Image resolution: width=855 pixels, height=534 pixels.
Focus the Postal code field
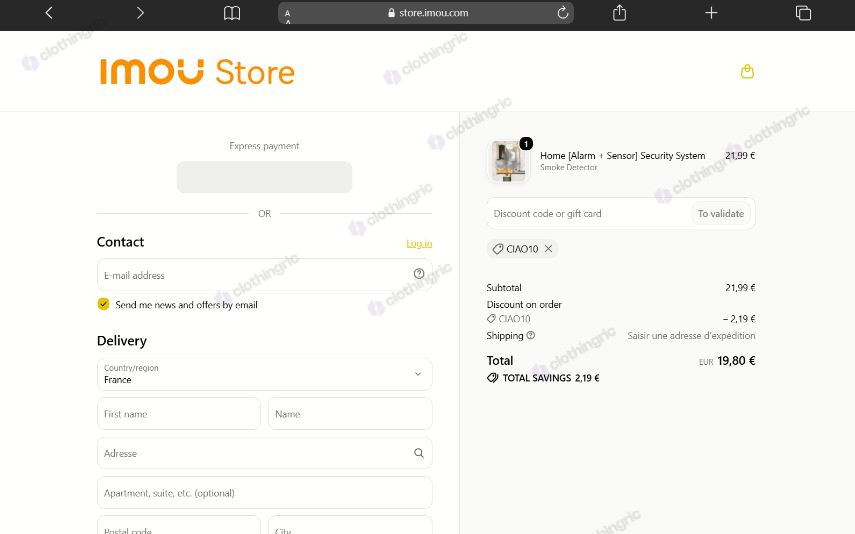click(x=179, y=527)
